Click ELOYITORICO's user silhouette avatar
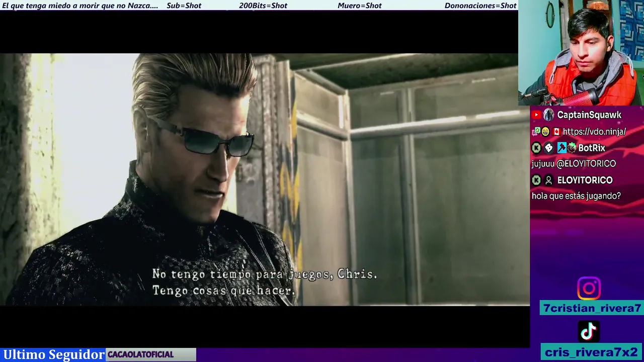The height and width of the screenshot is (362, 644). coord(549,180)
